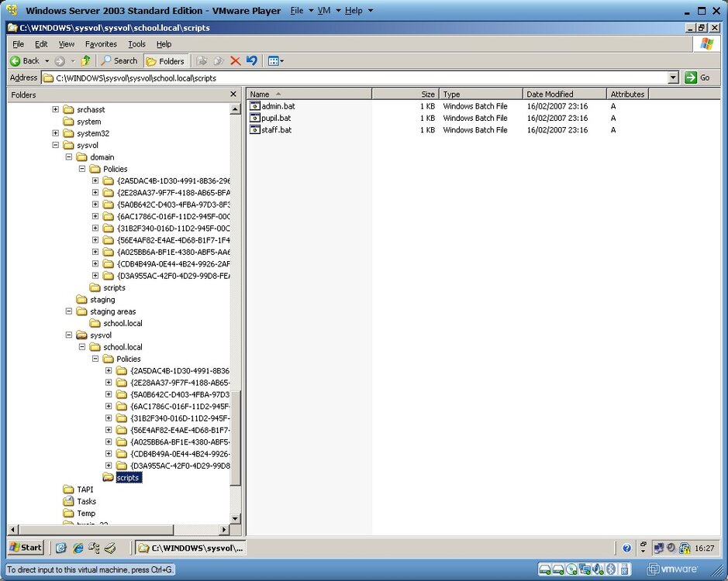Select the staff.bat file icon
The image size is (728, 581).
click(255, 130)
